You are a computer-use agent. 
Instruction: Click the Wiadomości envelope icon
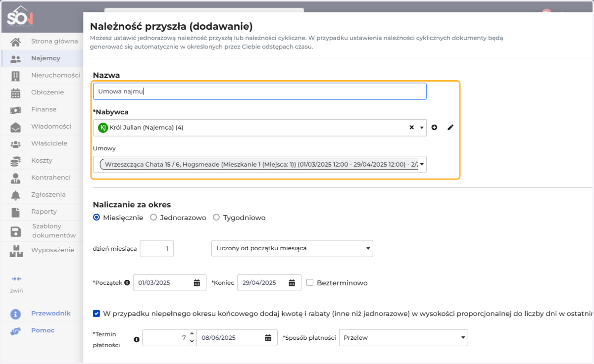pyautogui.click(x=16, y=127)
